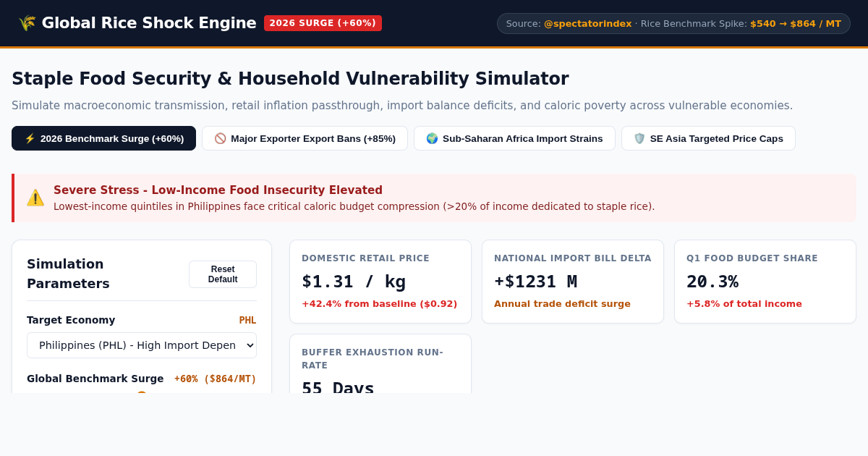The height and width of the screenshot is (456, 868).
Task: Select the Domestic Retail Price card
Action: click(x=380, y=282)
